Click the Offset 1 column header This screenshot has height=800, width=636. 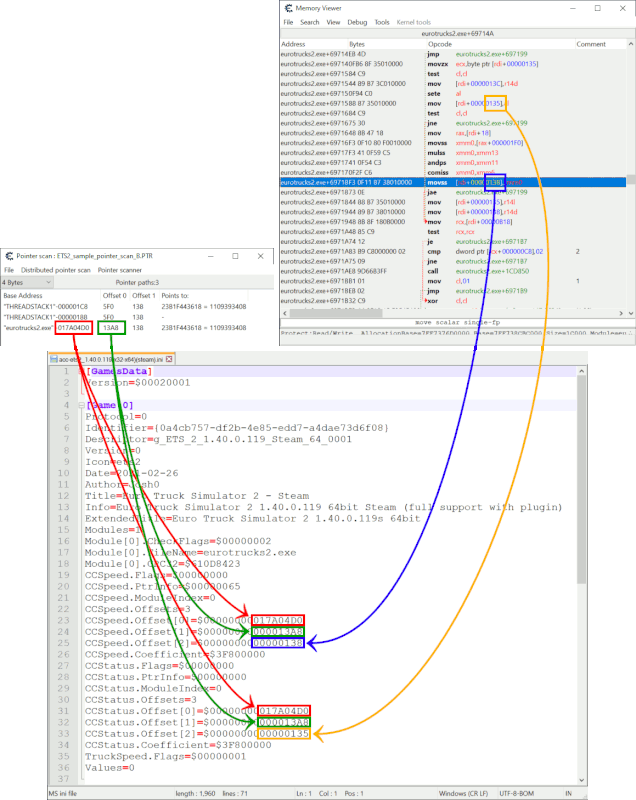click(x=144, y=295)
